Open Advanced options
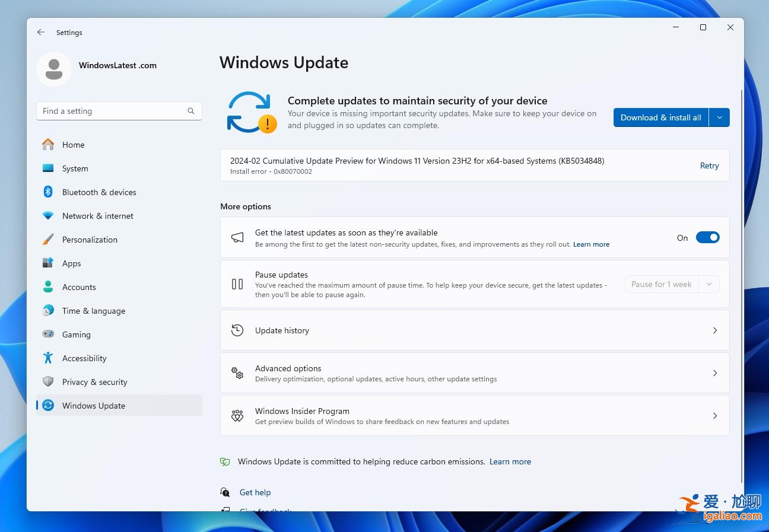The image size is (769, 532). click(x=475, y=372)
